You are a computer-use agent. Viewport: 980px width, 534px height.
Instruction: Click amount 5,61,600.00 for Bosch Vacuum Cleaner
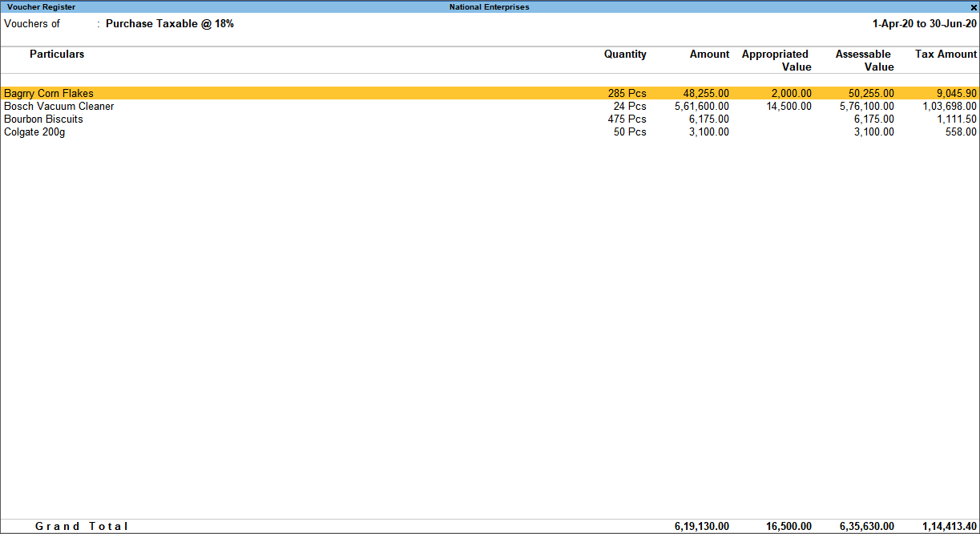pyautogui.click(x=702, y=106)
